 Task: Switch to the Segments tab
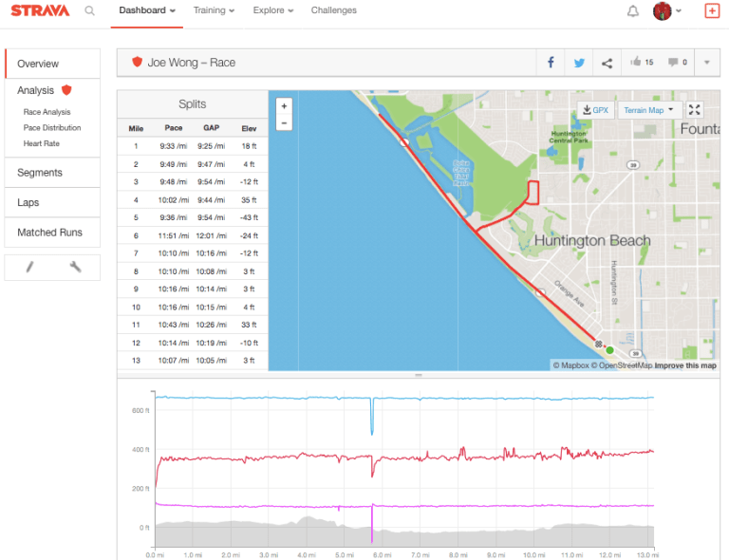click(40, 173)
